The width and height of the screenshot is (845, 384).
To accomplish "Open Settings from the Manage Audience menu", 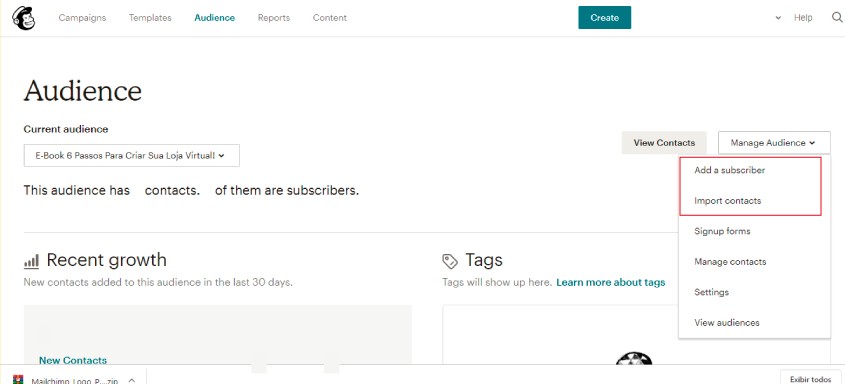I will [x=711, y=292].
